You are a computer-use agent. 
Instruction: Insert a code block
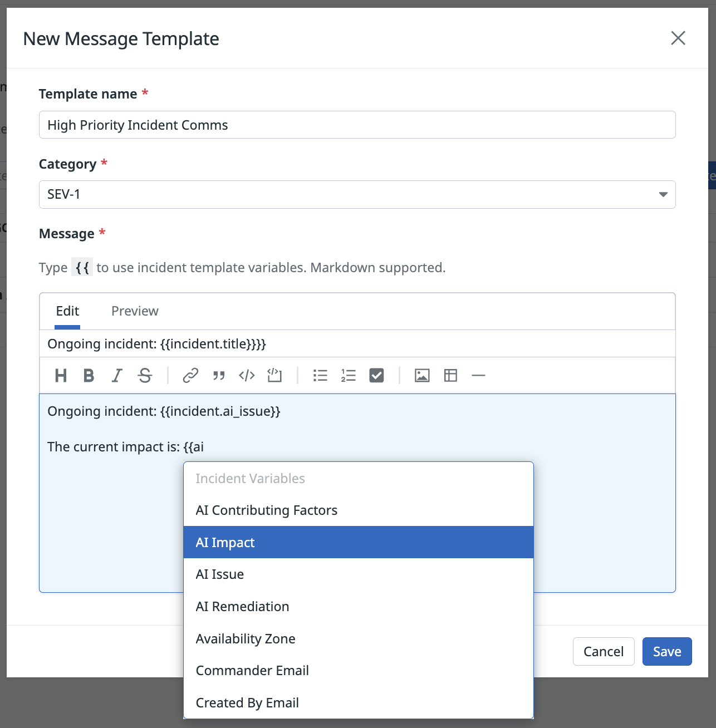click(x=274, y=376)
